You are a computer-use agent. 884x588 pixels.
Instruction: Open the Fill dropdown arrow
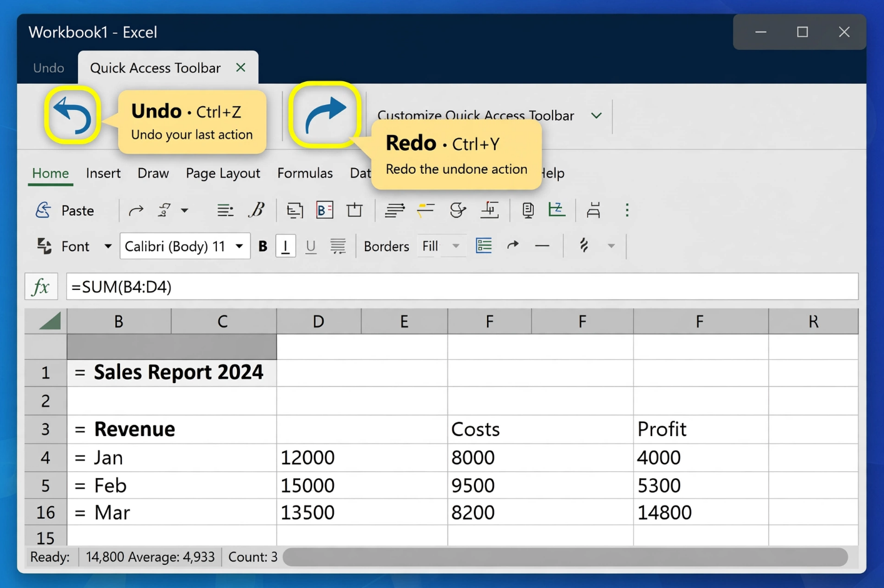[456, 246]
